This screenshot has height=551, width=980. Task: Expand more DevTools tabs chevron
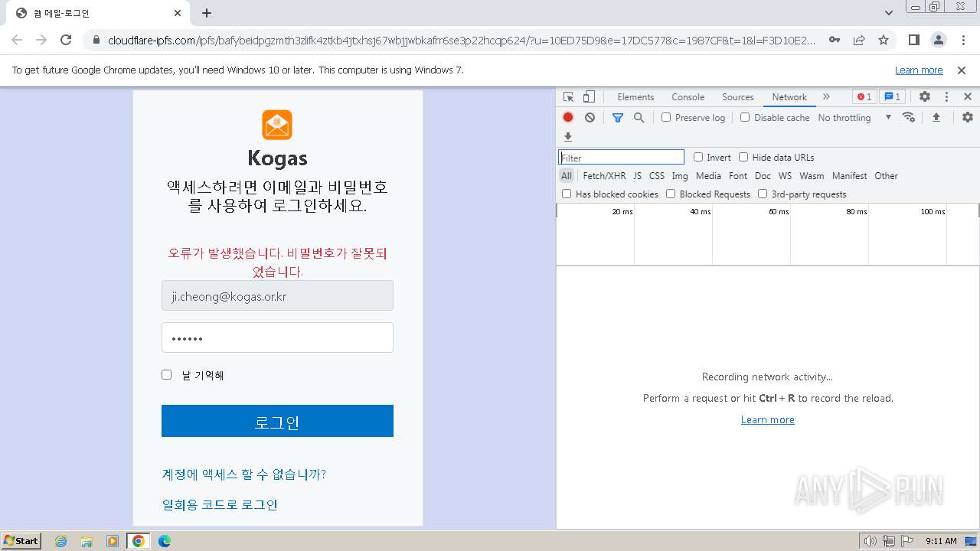tap(826, 97)
